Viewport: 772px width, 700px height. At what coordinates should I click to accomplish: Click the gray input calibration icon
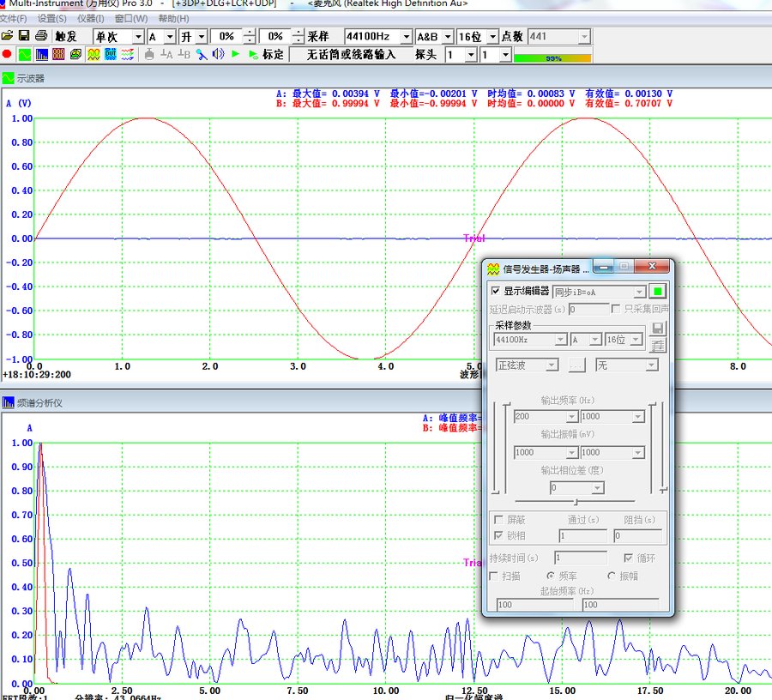[149, 54]
